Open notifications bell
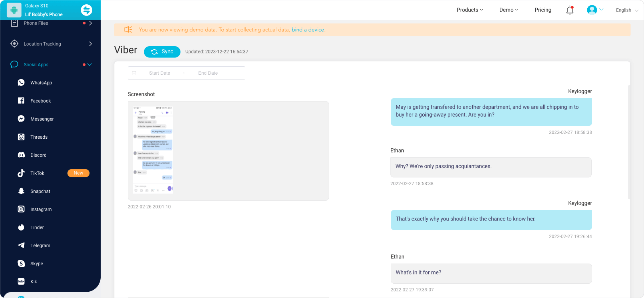Screen dimensions: 644x298 570,10
